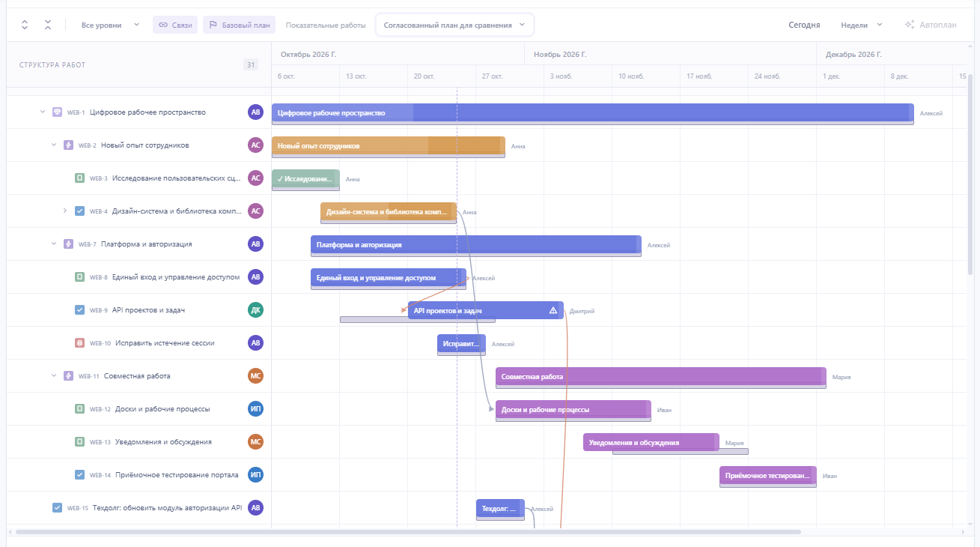Click the lightning icon of WEB-7 Платформа и авторизация

(x=68, y=244)
